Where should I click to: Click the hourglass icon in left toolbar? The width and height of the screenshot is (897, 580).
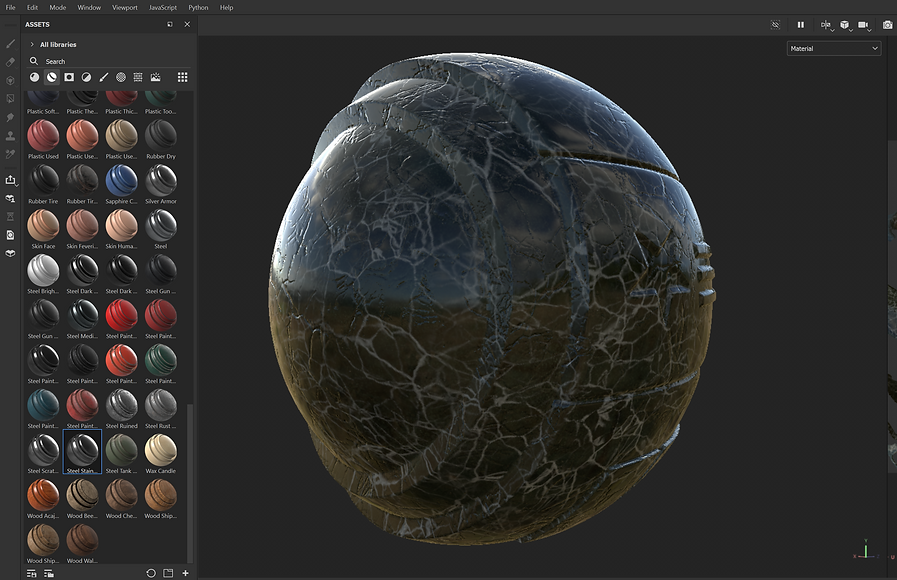(x=10, y=217)
